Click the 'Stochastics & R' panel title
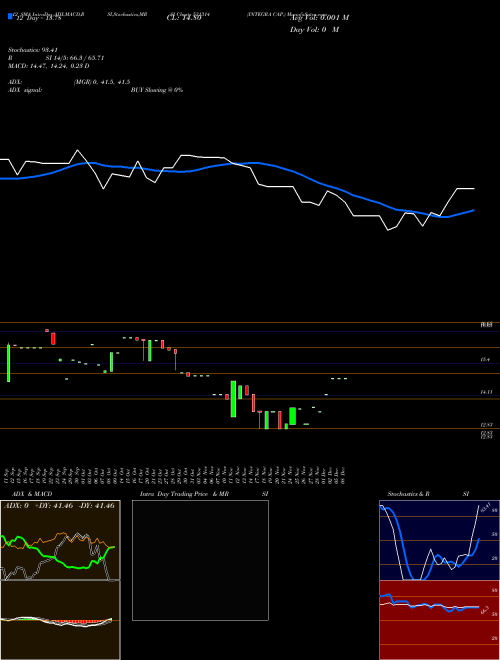Viewport: 500px width, 660px height. [x=408, y=494]
